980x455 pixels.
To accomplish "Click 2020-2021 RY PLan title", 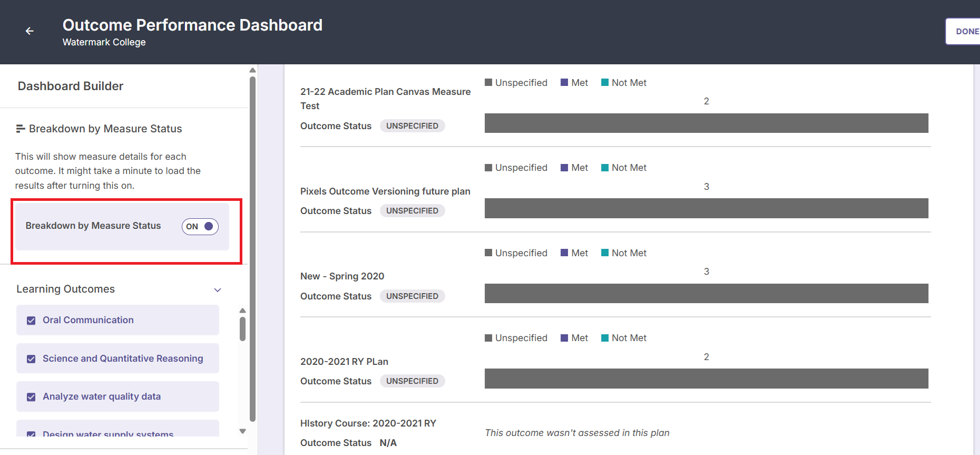I will coord(344,362).
